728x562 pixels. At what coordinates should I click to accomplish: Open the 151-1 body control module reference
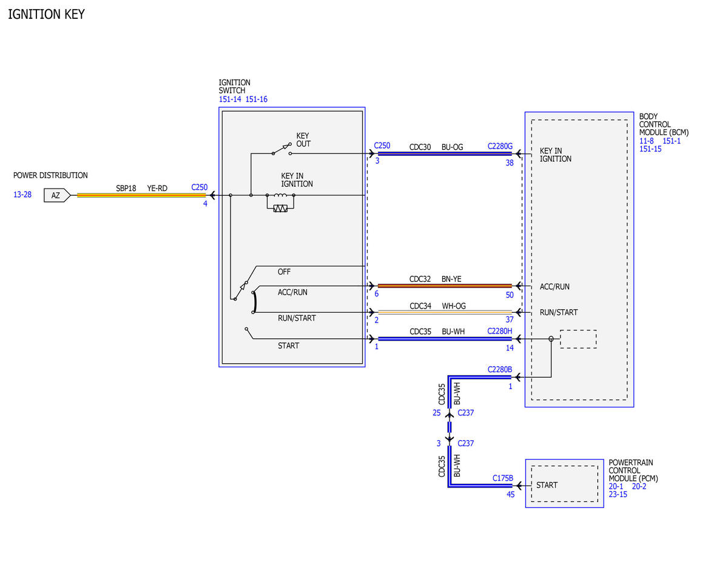click(672, 141)
